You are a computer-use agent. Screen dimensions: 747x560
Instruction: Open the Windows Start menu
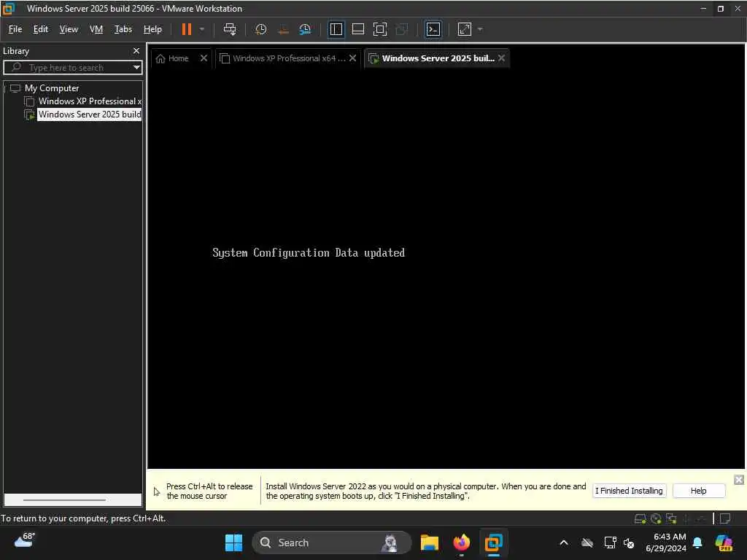[233, 542]
